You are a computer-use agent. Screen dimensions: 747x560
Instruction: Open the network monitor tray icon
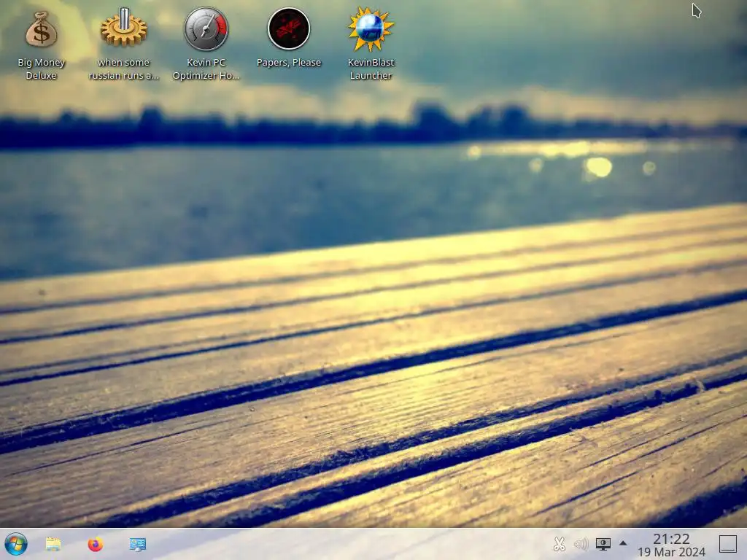[x=603, y=544]
